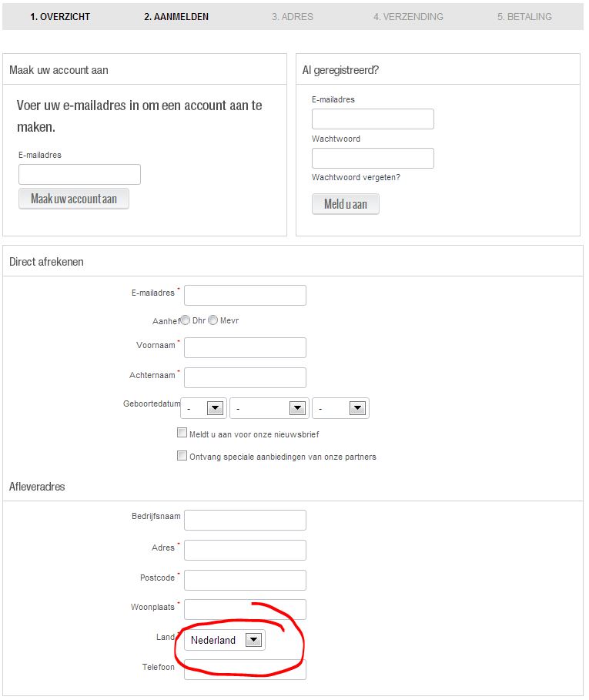Focus the Wachtwoord field
Viewport: 589px width, 700px height.
[x=373, y=159]
